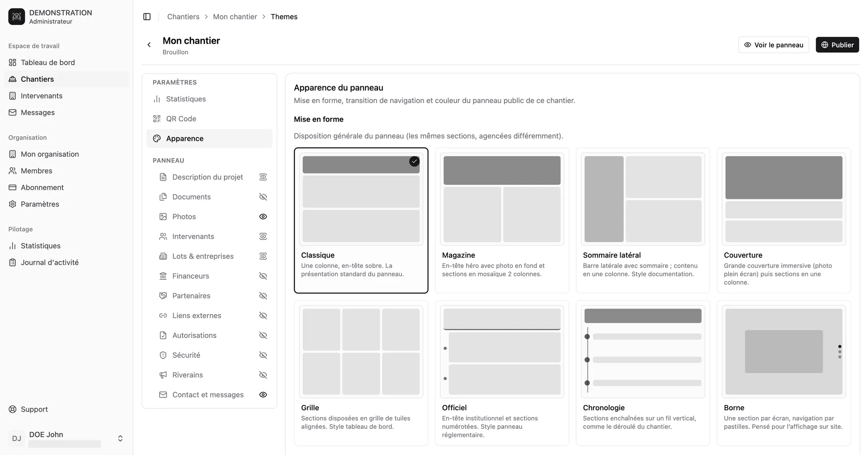Viewport: 868px width, 455px height.
Task: Click the Journal d'activité clipboard icon
Action: (13, 263)
